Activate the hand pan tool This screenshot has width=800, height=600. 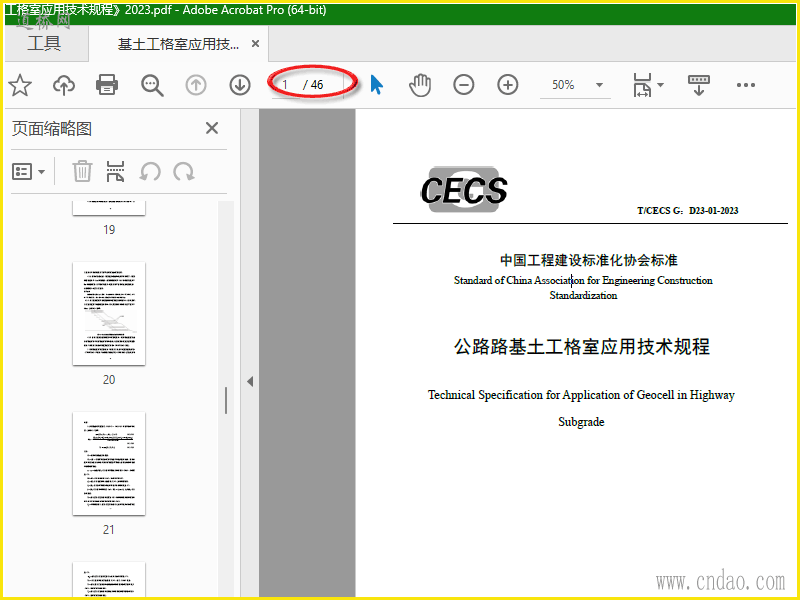coord(420,85)
